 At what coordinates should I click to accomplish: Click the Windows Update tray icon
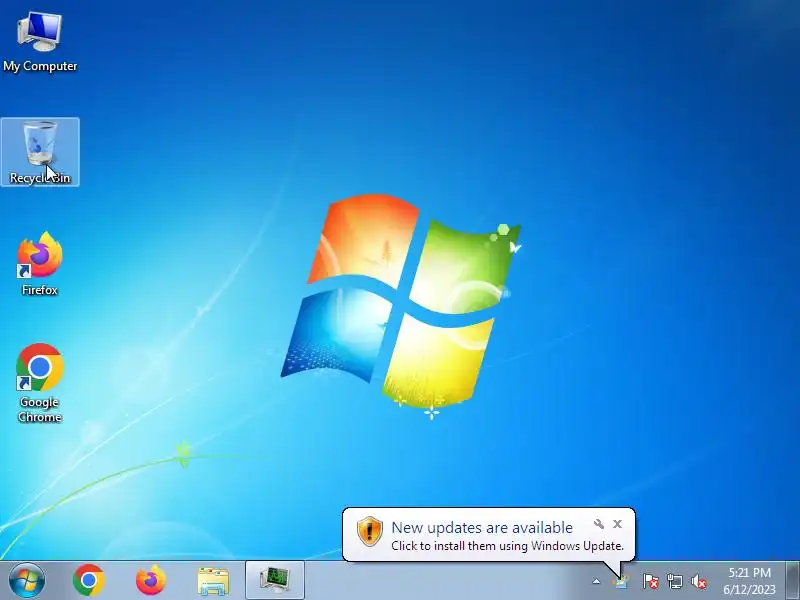pos(621,582)
